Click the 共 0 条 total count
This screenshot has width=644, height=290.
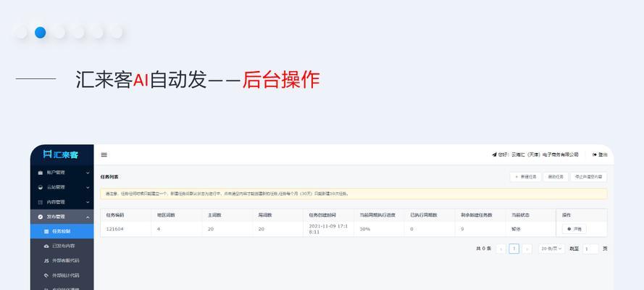pyautogui.click(x=484, y=249)
